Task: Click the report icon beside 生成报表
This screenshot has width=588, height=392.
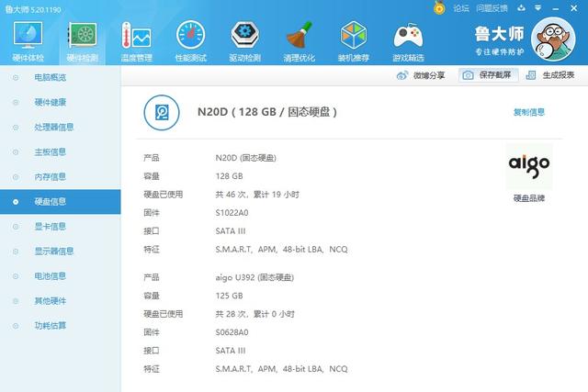Action: pos(531,75)
